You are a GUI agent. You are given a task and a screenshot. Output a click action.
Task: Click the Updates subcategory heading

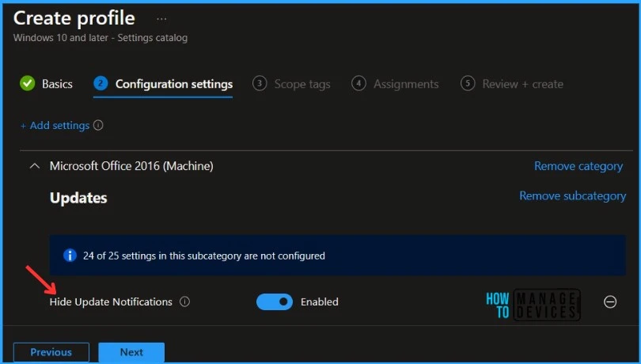pyautogui.click(x=78, y=198)
